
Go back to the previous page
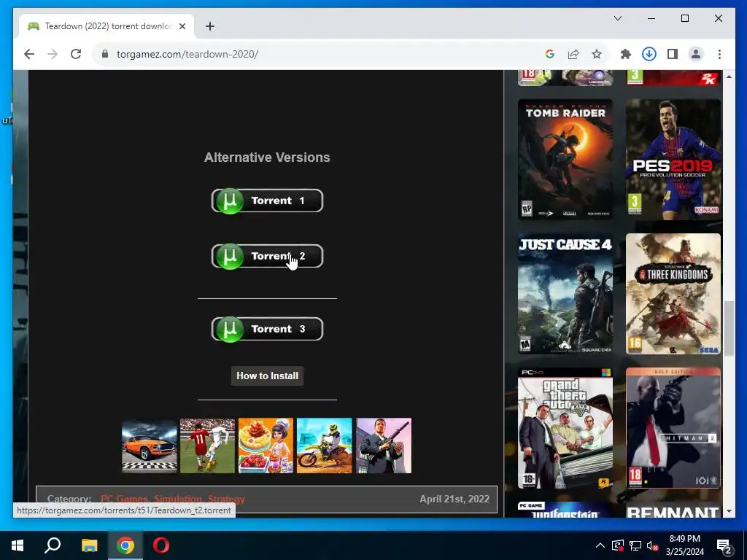point(29,54)
